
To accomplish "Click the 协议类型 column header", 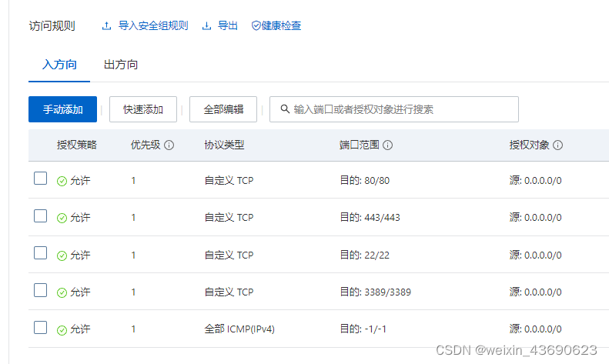I will (225, 145).
